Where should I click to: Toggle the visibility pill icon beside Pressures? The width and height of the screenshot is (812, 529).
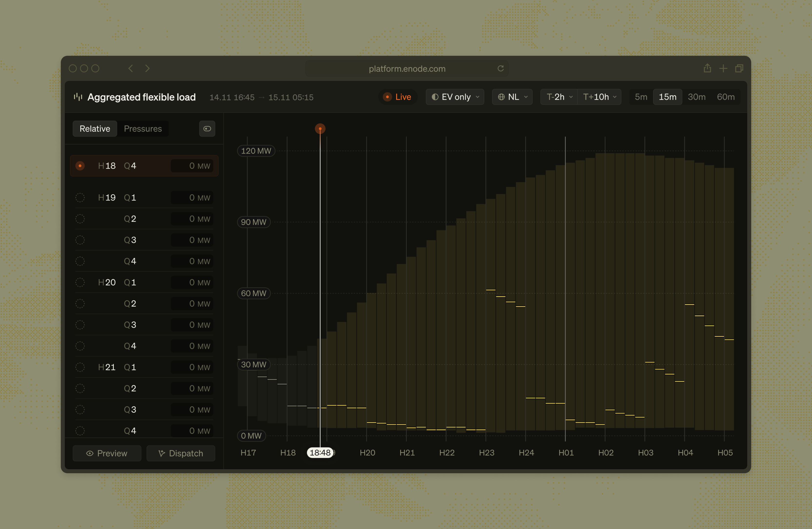point(207,129)
